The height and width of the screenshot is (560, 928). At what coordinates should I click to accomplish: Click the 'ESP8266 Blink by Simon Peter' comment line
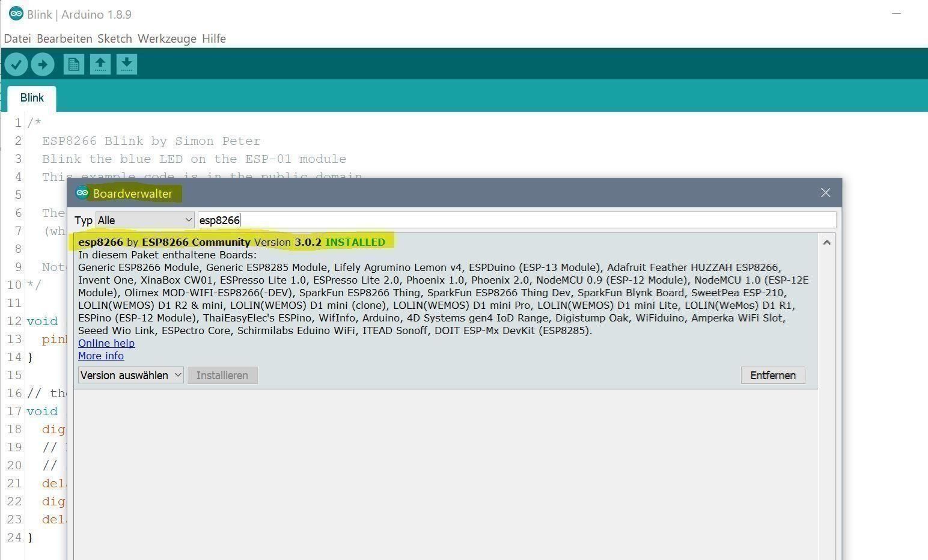click(151, 141)
